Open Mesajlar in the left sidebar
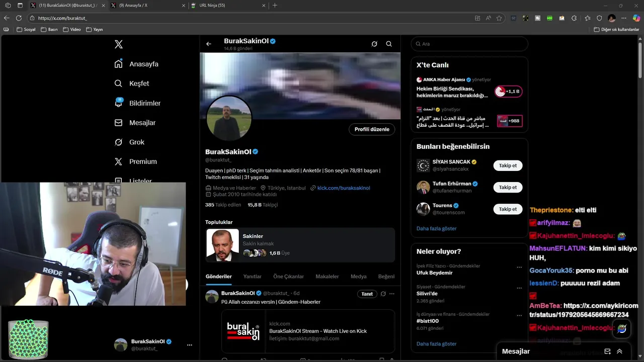 pos(135,123)
